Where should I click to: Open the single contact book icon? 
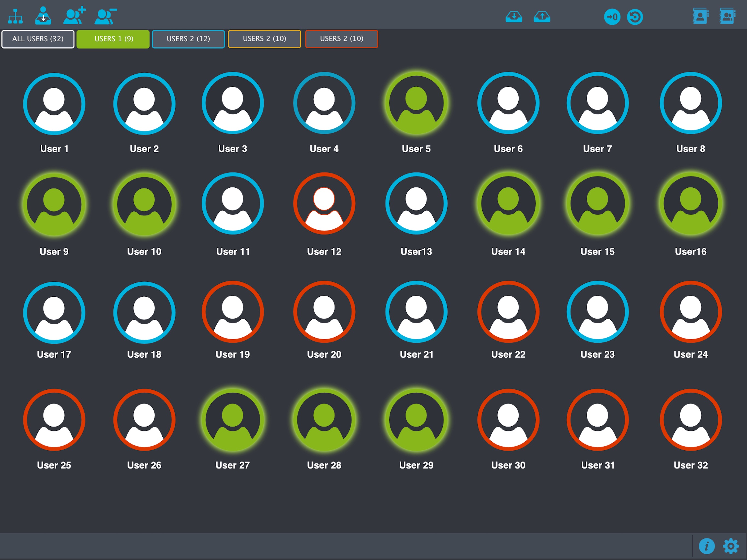tap(701, 16)
